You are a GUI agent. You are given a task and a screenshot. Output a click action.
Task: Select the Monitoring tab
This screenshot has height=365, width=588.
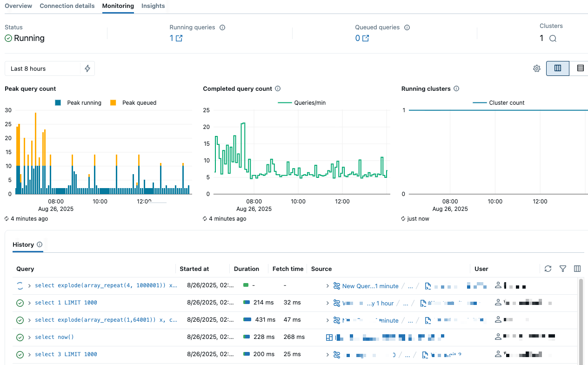point(118,6)
